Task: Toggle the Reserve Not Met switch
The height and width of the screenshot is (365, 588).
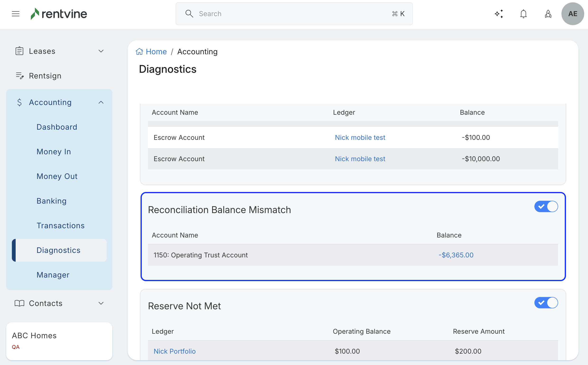Action: pyautogui.click(x=546, y=303)
